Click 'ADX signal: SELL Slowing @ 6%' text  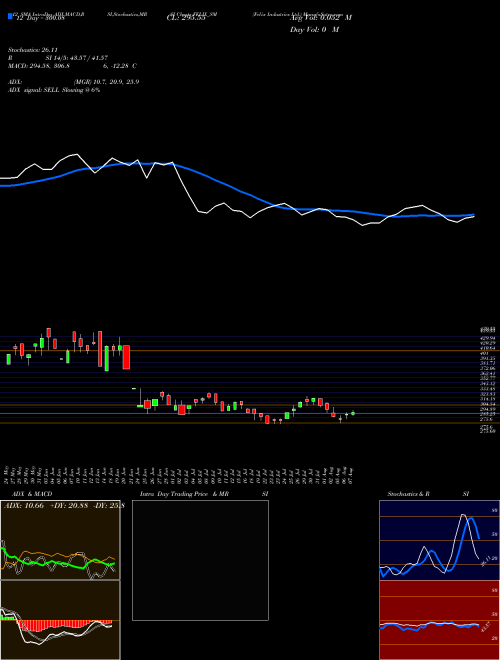[54, 90]
